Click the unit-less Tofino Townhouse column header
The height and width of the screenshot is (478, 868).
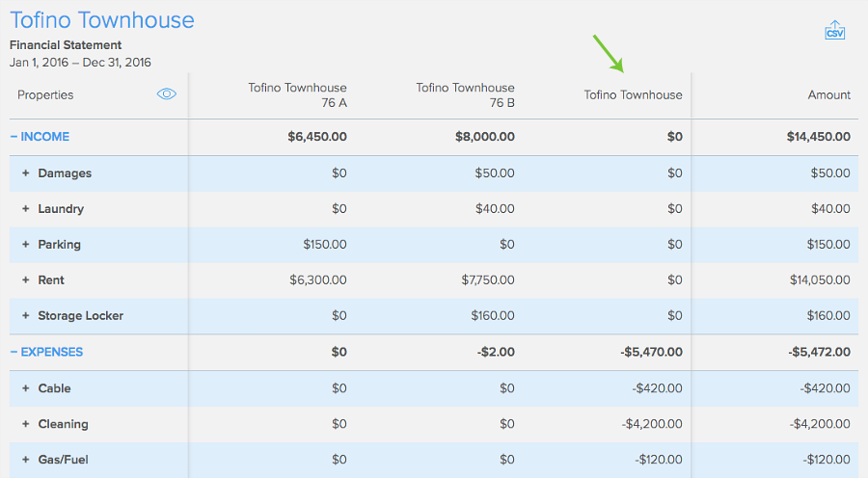point(633,94)
